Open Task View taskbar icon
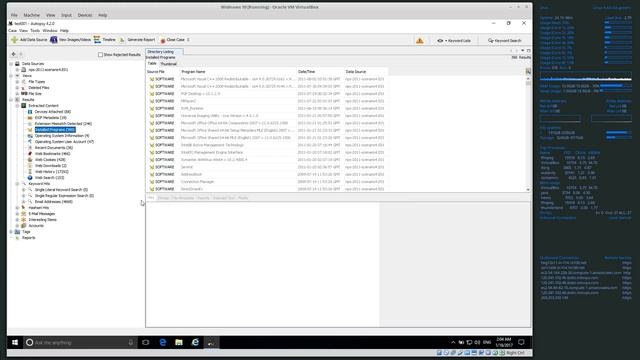 pos(146,342)
